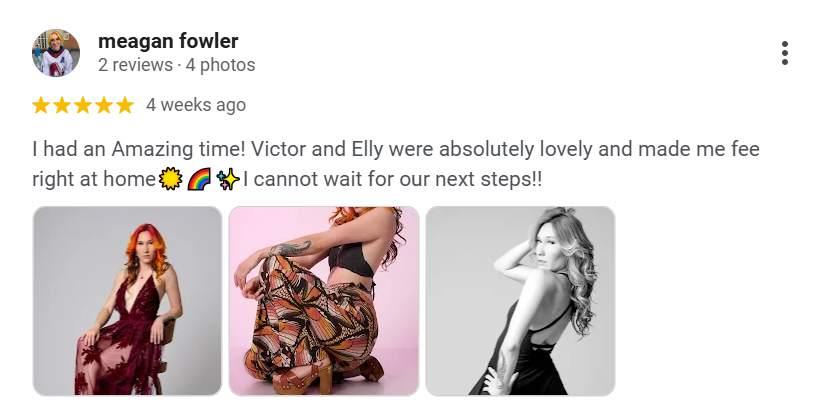Viewport: 828px width, 419px height.
Task: Open reviewer name link meagan fowler
Action: click(x=168, y=41)
